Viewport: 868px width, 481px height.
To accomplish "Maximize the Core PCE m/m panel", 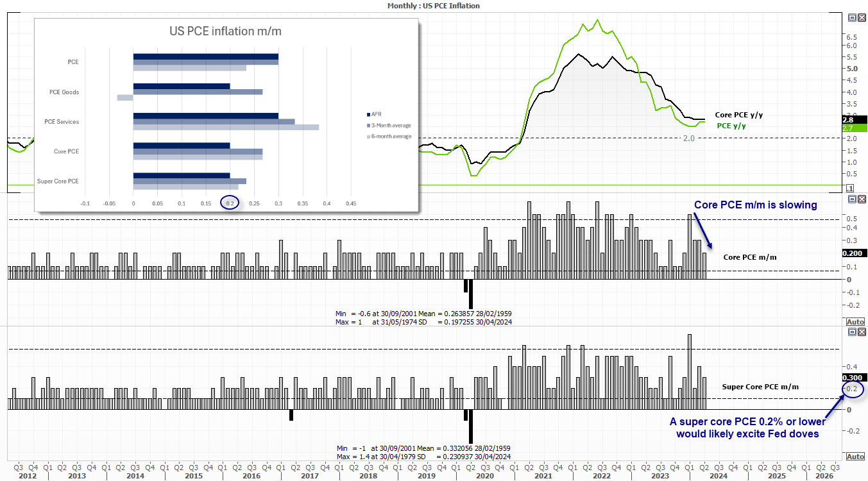I will (851, 200).
